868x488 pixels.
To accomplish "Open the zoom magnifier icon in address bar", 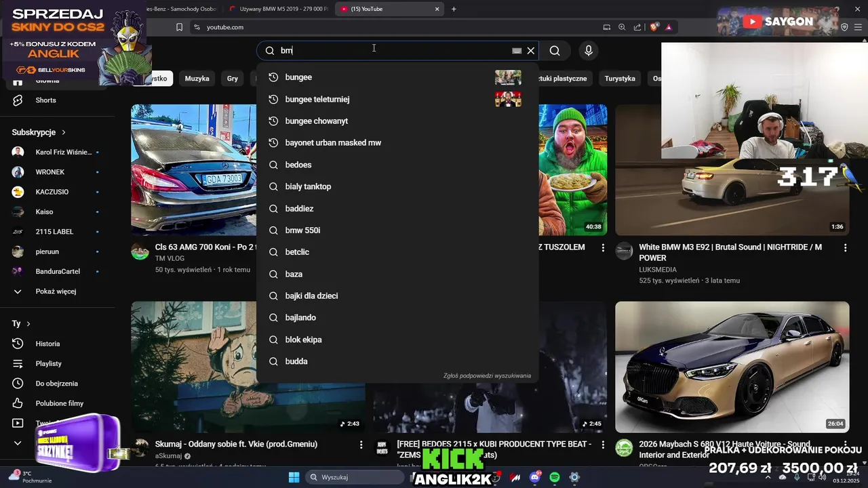I will click(622, 27).
